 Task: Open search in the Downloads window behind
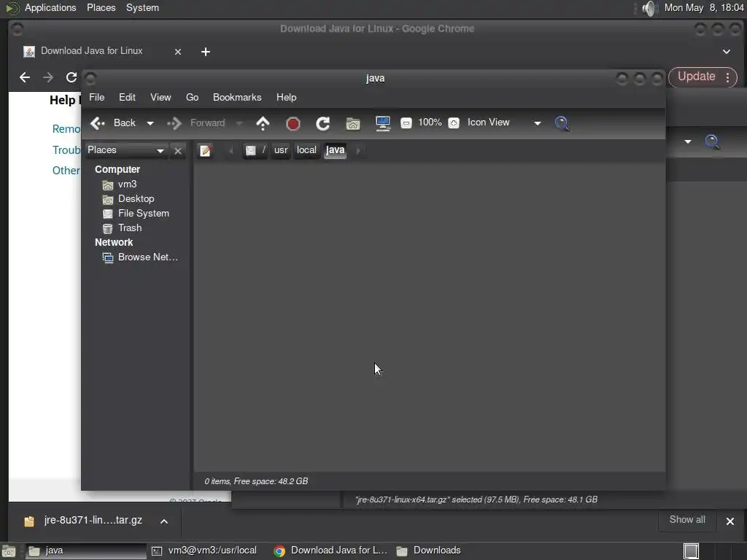click(x=712, y=142)
